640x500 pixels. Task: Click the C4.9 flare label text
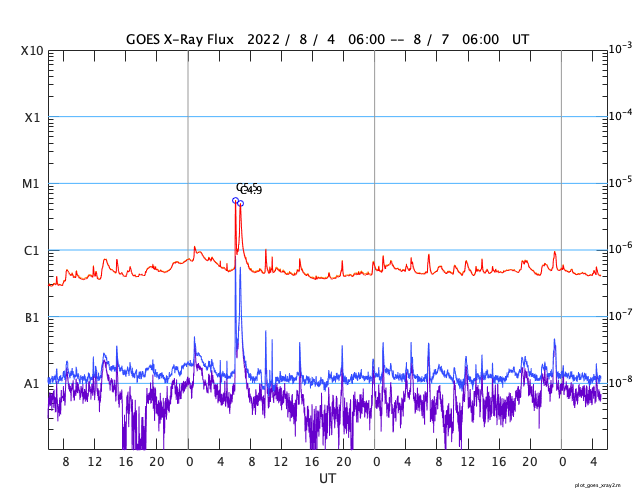click(252, 190)
